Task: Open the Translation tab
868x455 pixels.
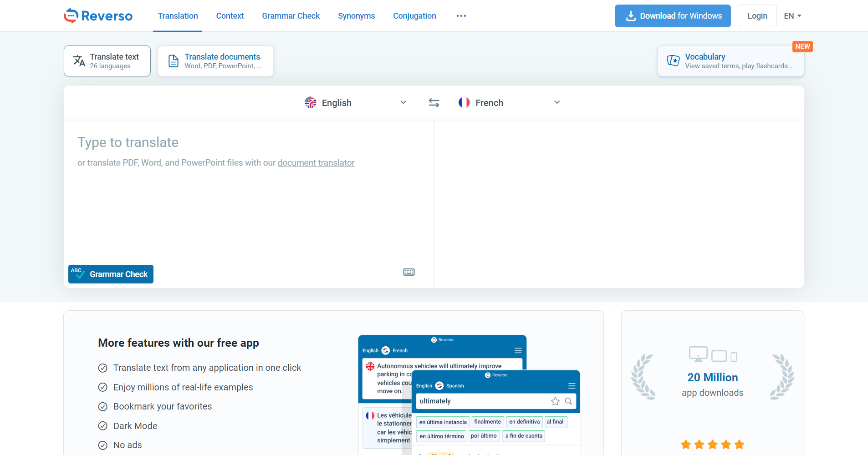Action: click(178, 16)
